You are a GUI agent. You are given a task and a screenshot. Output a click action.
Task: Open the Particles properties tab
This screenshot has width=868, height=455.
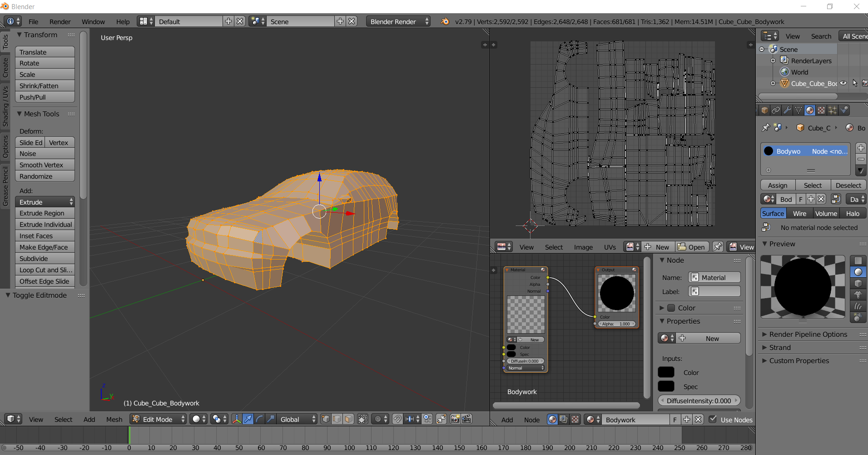tap(833, 110)
